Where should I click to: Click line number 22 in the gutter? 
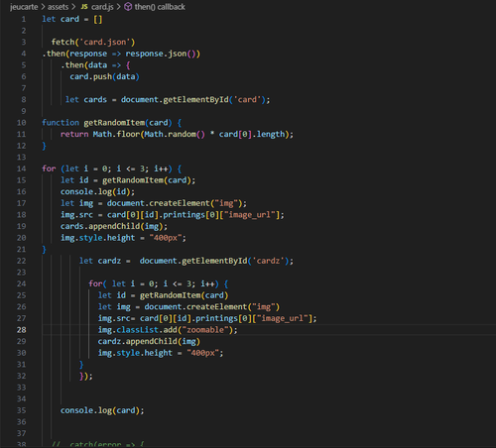coord(21,261)
